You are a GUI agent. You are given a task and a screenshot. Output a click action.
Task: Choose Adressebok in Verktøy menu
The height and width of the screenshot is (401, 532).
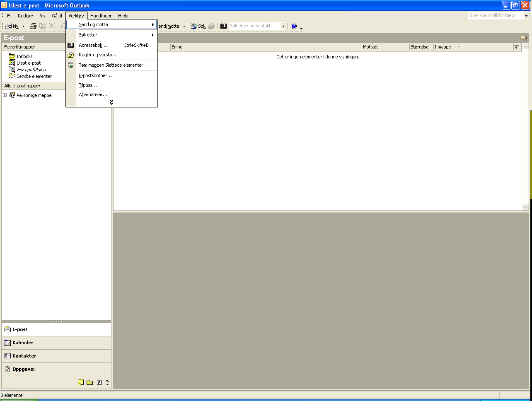point(111,45)
